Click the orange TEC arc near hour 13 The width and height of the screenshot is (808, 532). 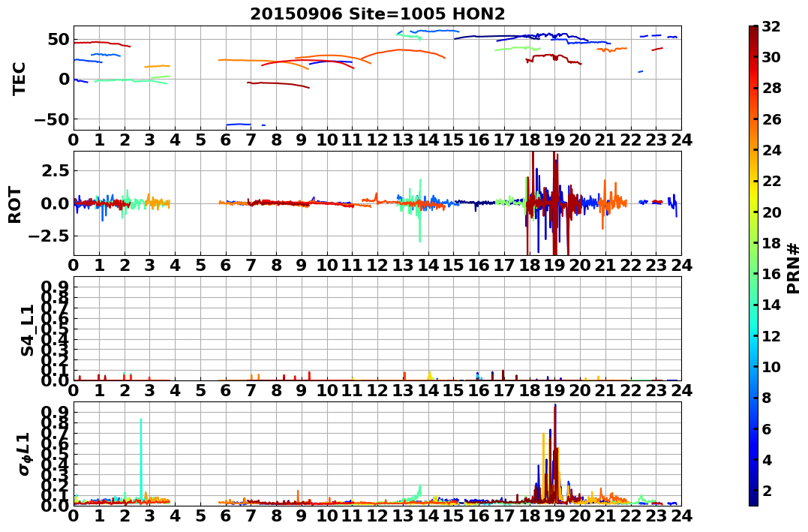pyautogui.click(x=404, y=50)
